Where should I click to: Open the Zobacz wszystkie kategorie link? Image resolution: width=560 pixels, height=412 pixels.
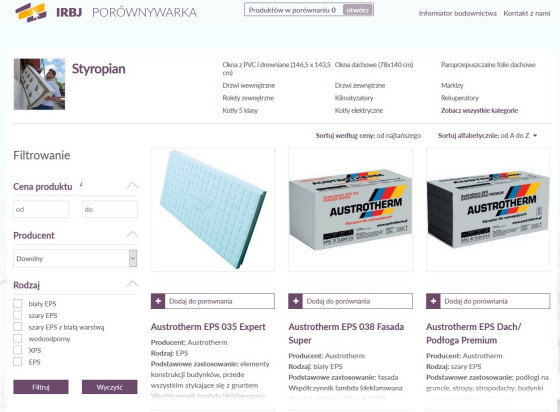[x=479, y=111]
